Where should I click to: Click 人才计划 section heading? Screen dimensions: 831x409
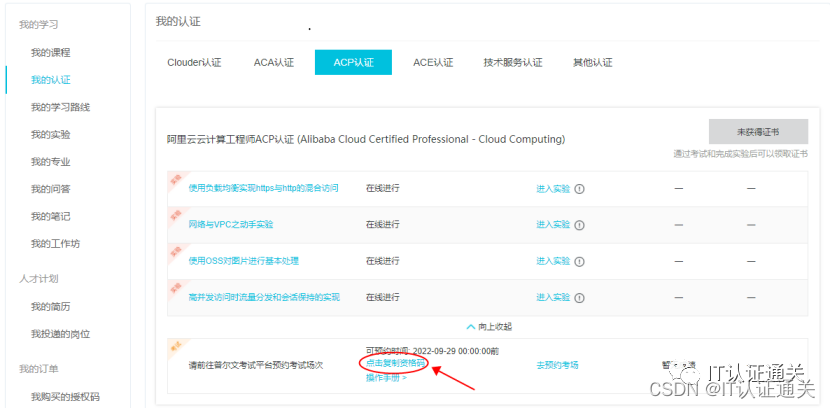[x=39, y=279]
